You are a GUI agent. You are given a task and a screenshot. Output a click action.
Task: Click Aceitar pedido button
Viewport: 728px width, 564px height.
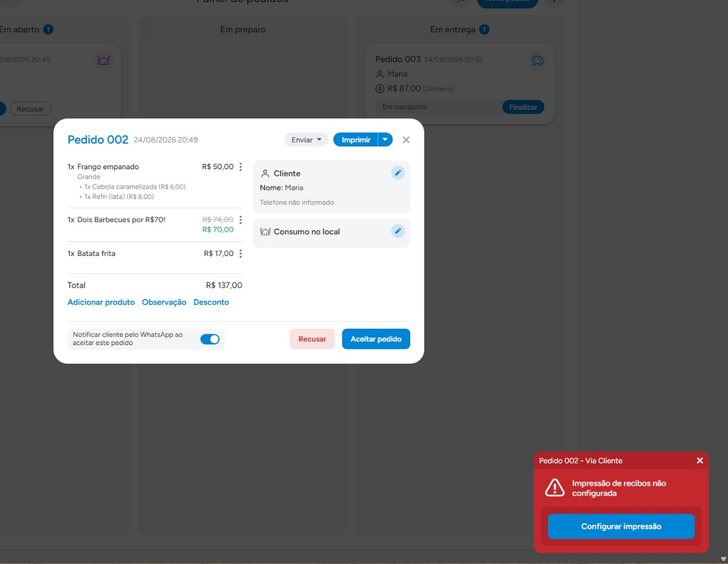click(376, 339)
